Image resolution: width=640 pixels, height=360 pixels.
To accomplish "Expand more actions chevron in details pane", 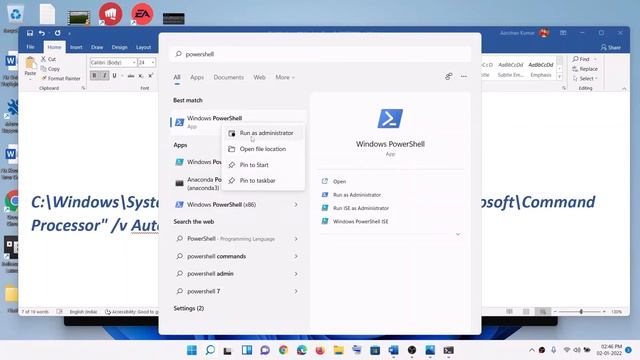I will 458,234.
